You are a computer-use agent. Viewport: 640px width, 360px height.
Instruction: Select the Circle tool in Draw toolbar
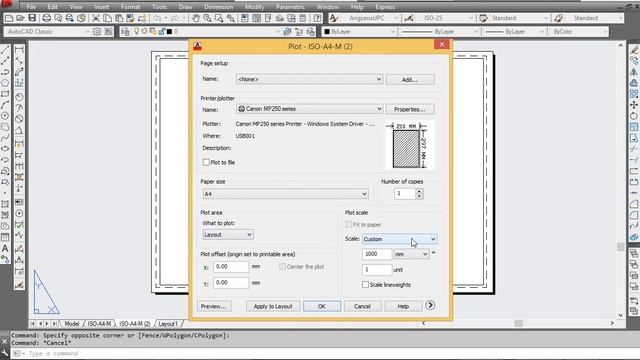tap(5, 116)
